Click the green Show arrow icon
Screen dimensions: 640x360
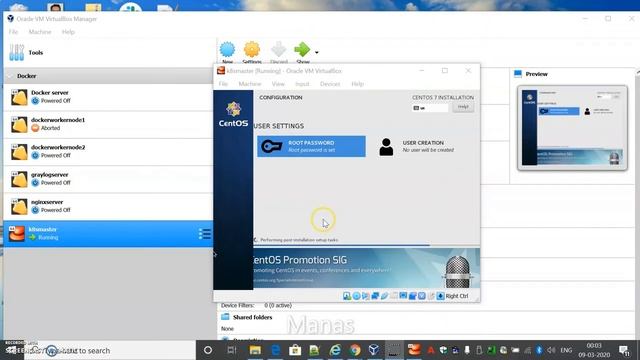point(302,49)
